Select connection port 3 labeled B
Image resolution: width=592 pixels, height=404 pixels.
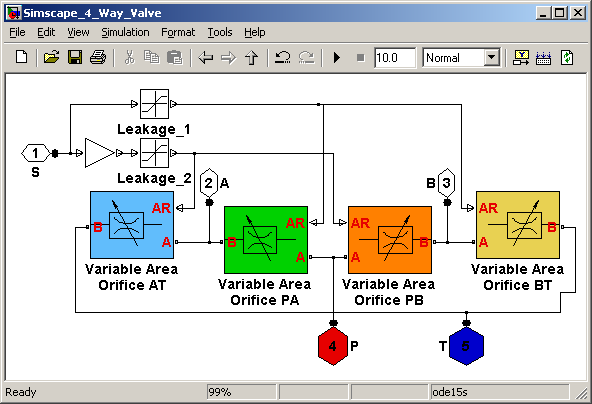(x=447, y=183)
